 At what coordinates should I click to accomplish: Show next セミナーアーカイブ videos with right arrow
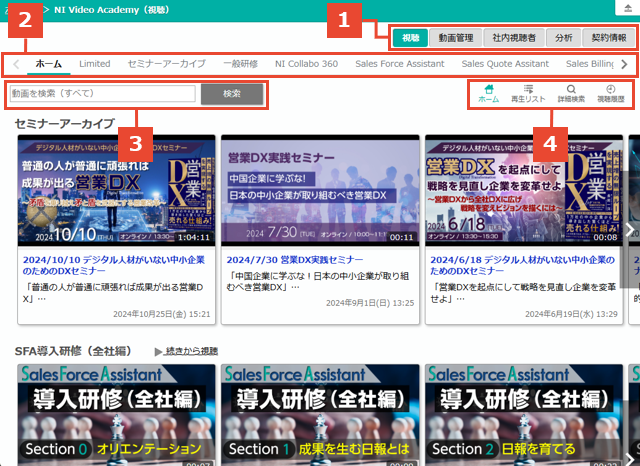[630, 230]
